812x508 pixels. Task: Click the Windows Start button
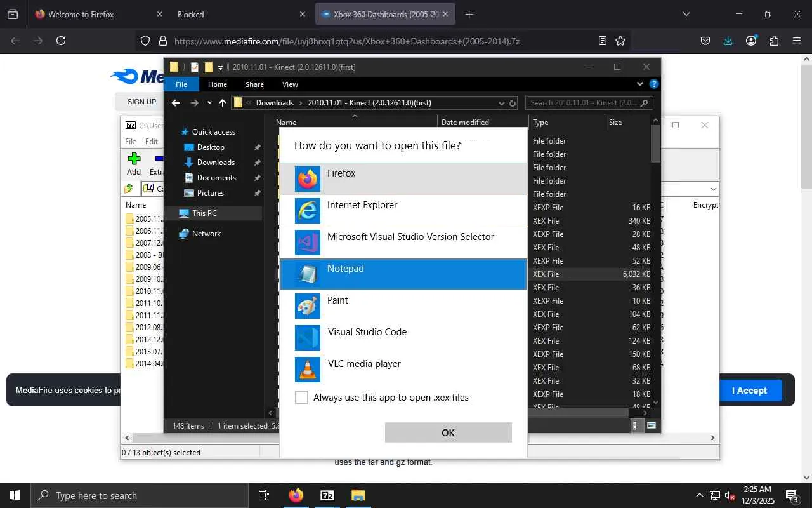15,495
